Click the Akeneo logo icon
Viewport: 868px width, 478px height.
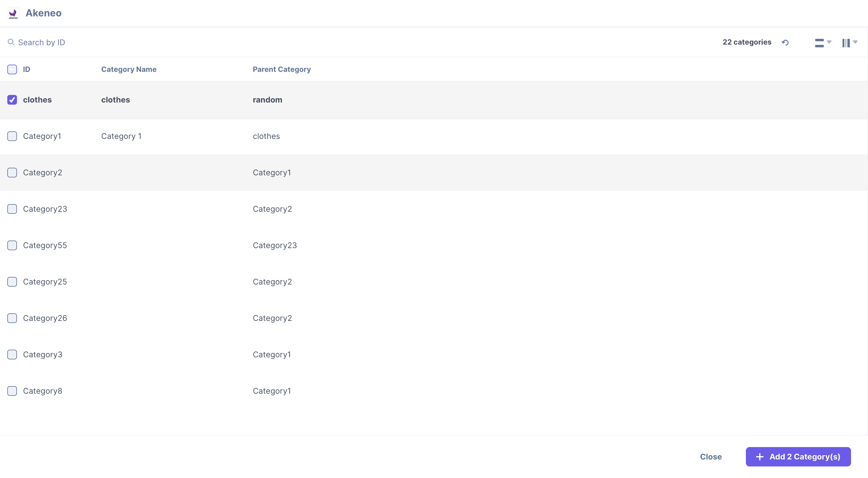coord(13,13)
